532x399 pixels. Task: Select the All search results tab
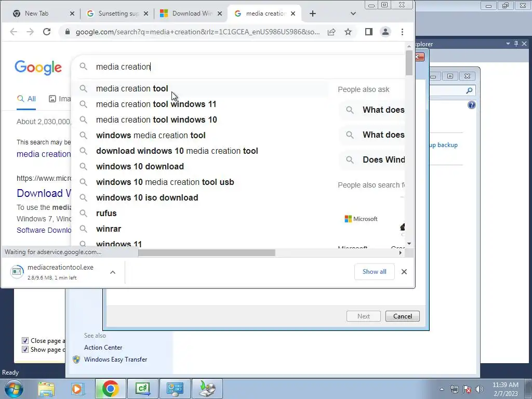coord(26,99)
